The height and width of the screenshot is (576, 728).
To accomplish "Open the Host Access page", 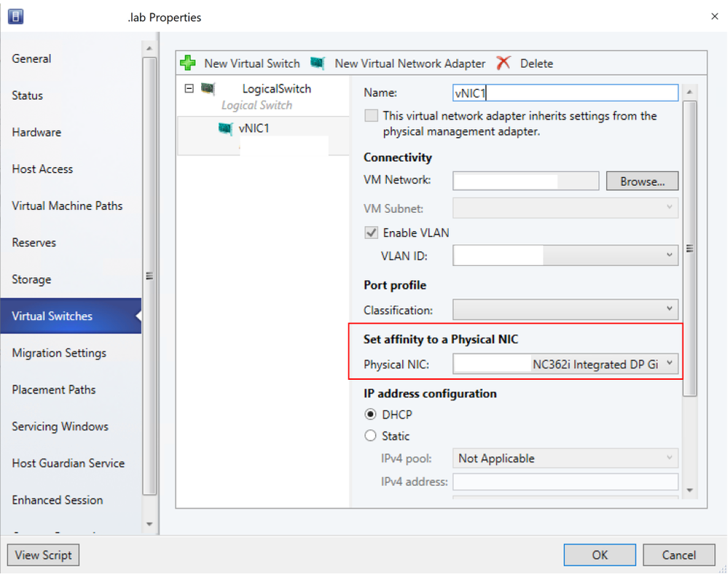I will 71,168.
